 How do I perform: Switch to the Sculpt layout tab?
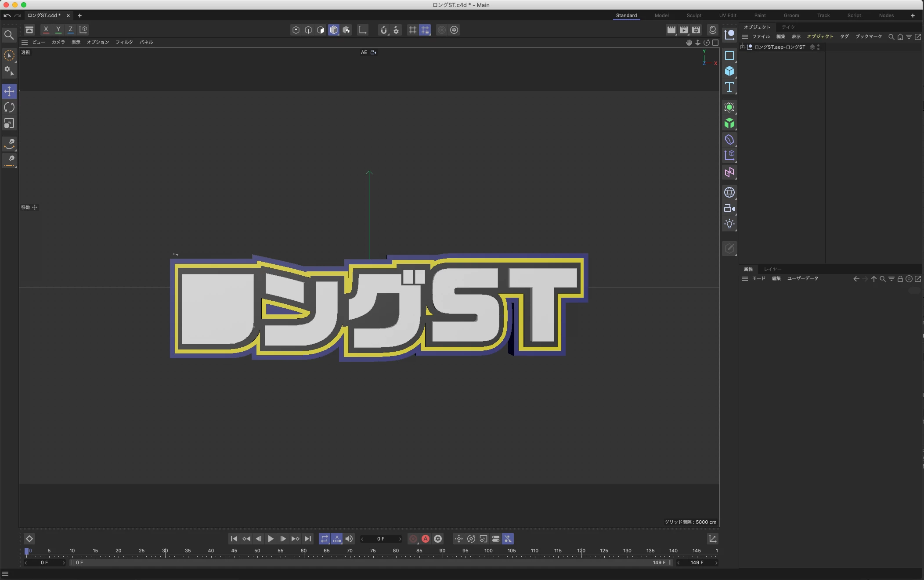pyautogui.click(x=693, y=15)
